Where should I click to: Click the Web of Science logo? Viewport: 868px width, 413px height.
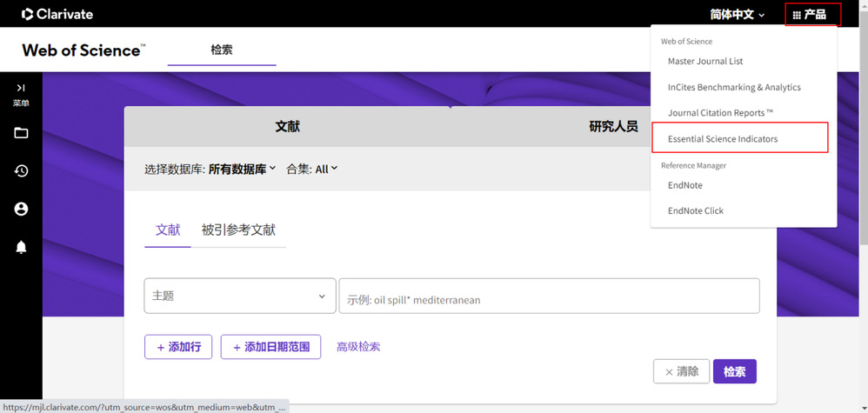coord(83,50)
